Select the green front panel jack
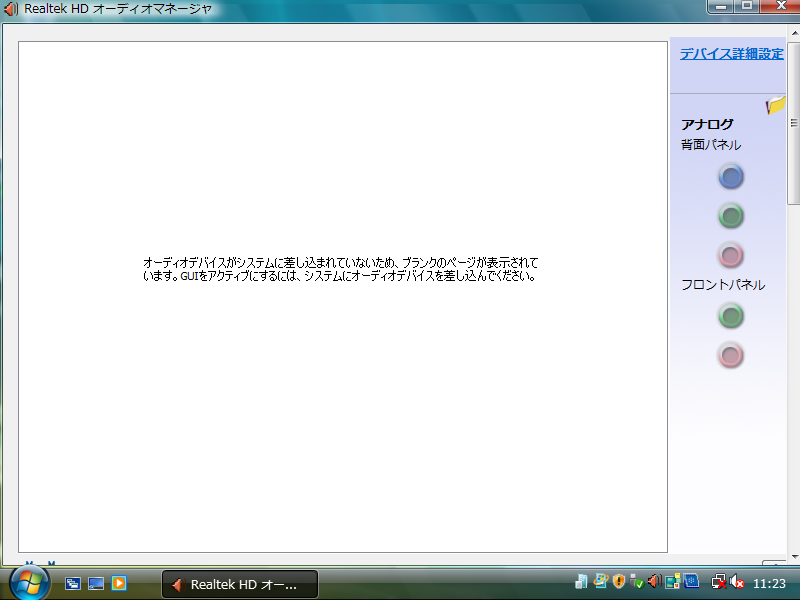Screen dimensions: 800x600 click(731, 316)
